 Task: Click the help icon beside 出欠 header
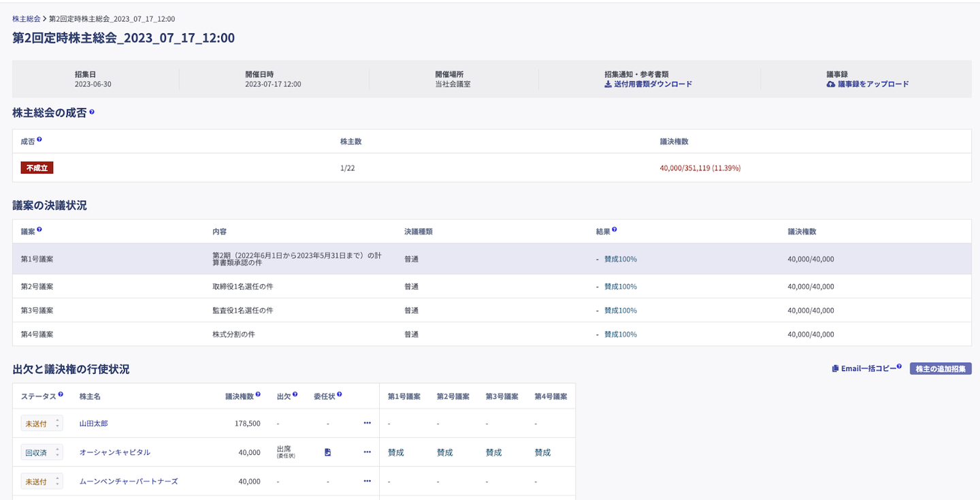(295, 394)
